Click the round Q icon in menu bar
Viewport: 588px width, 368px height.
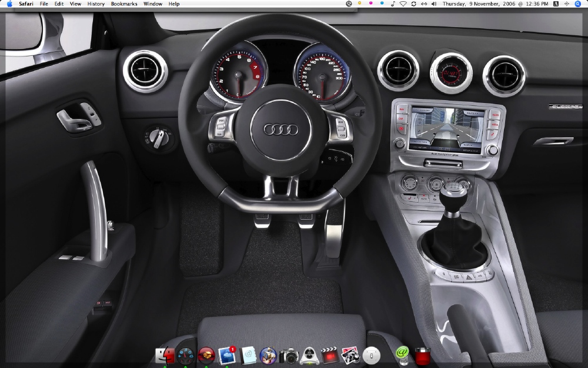[x=349, y=4]
